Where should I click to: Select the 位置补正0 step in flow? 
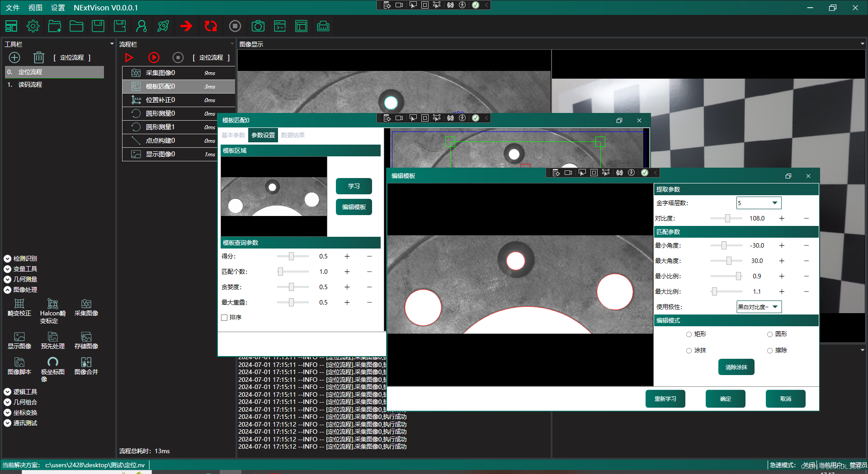179,100
